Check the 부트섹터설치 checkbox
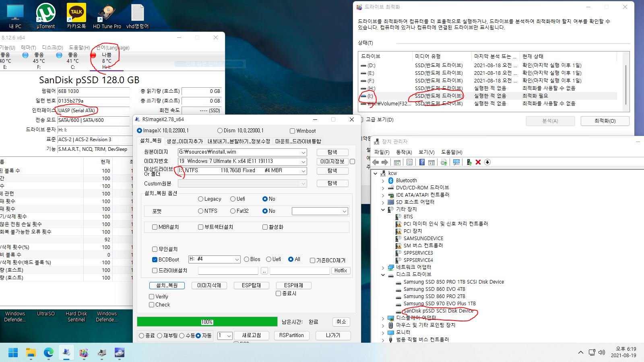The width and height of the screenshot is (644, 362). (200, 227)
